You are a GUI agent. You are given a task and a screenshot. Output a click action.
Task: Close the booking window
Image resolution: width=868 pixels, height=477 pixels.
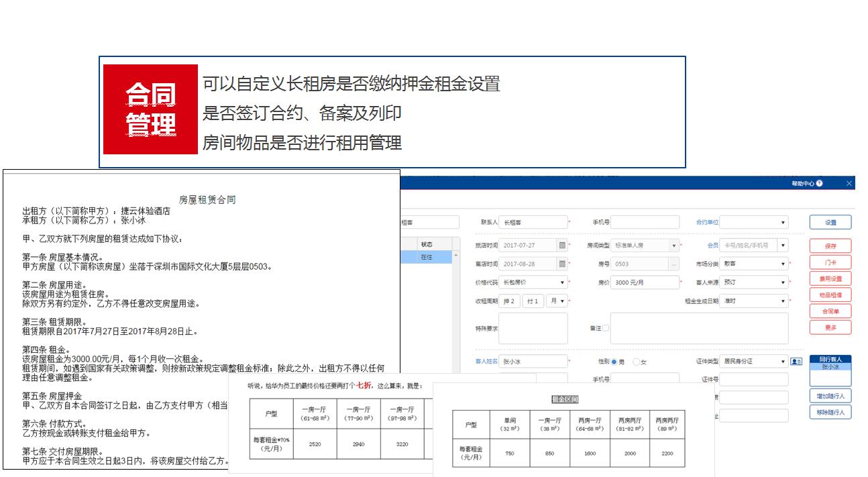pyautogui.click(x=849, y=184)
